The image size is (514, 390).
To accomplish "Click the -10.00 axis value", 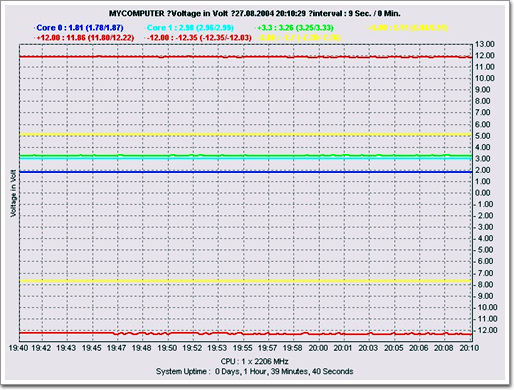I will point(485,307).
